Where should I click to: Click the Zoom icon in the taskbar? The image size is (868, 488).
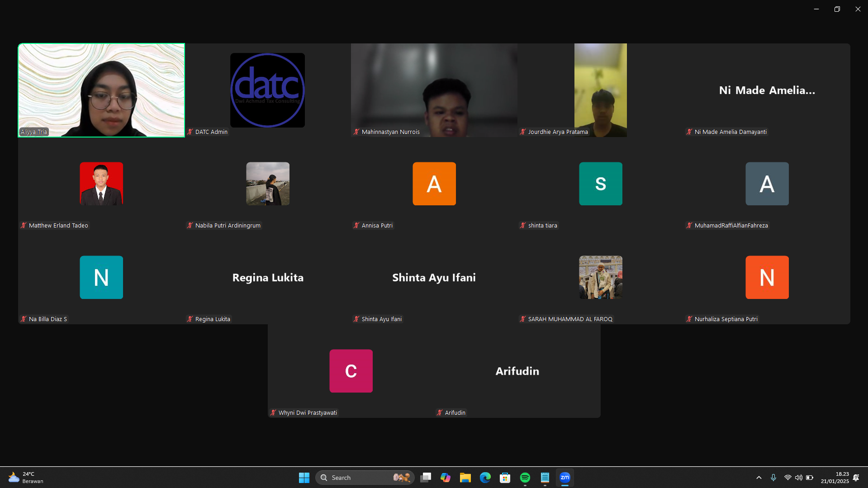click(x=564, y=478)
